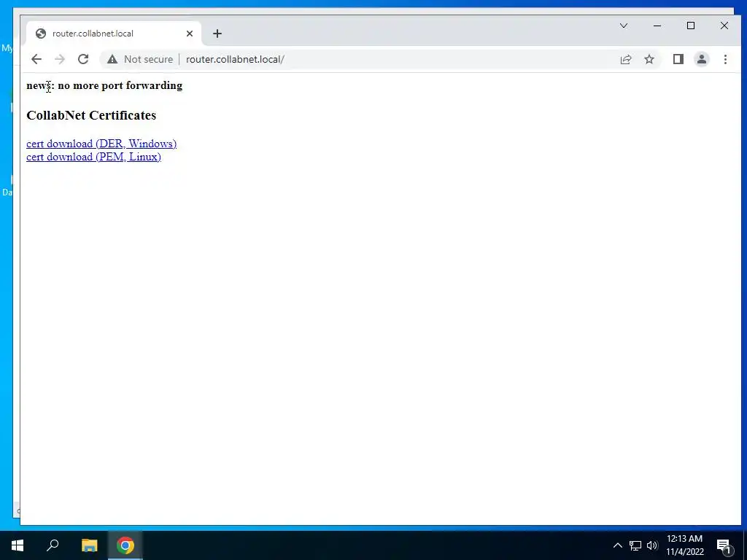Expand the tab search dropdown chevron

[624, 26]
